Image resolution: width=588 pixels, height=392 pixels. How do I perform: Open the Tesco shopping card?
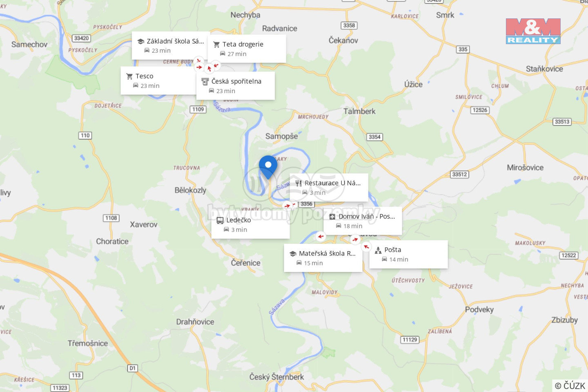click(158, 81)
